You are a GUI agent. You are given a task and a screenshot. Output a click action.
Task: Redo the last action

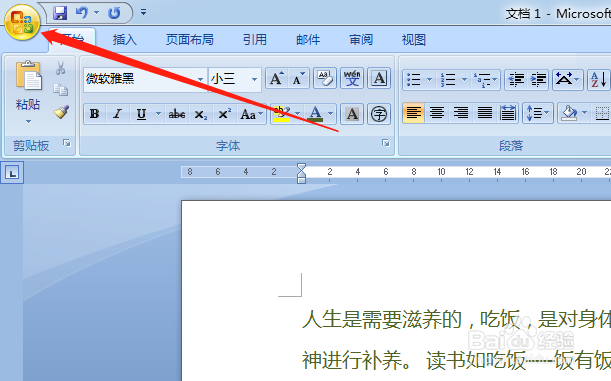pos(114,13)
